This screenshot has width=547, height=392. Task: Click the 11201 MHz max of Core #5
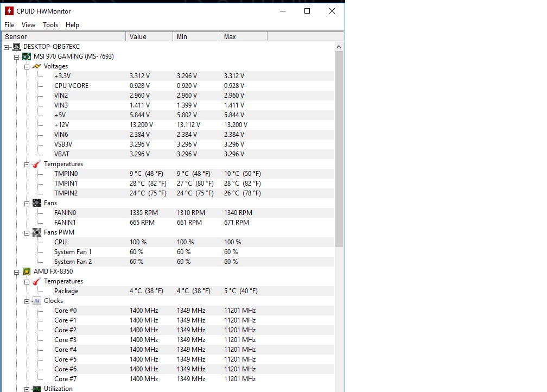[x=240, y=359]
